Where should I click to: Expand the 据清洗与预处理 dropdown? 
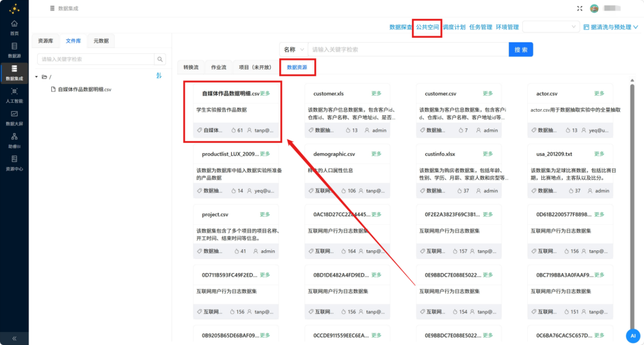coord(635,28)
